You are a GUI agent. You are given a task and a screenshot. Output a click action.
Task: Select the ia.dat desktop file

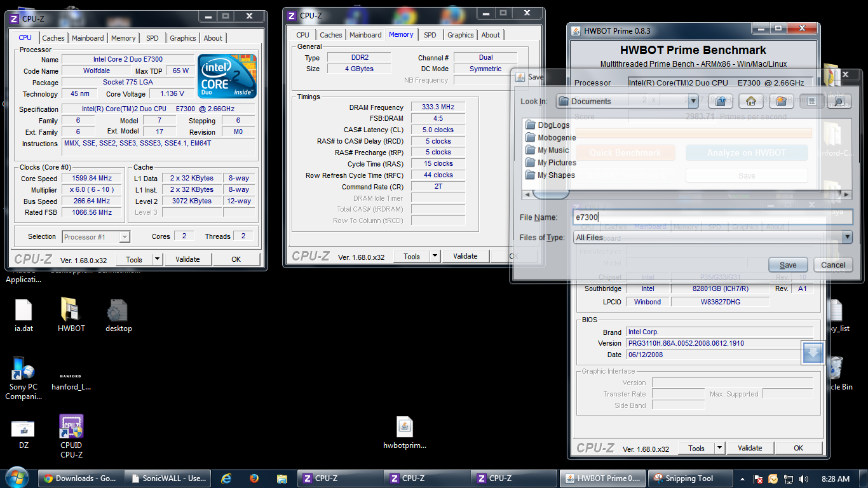point(24,315)
